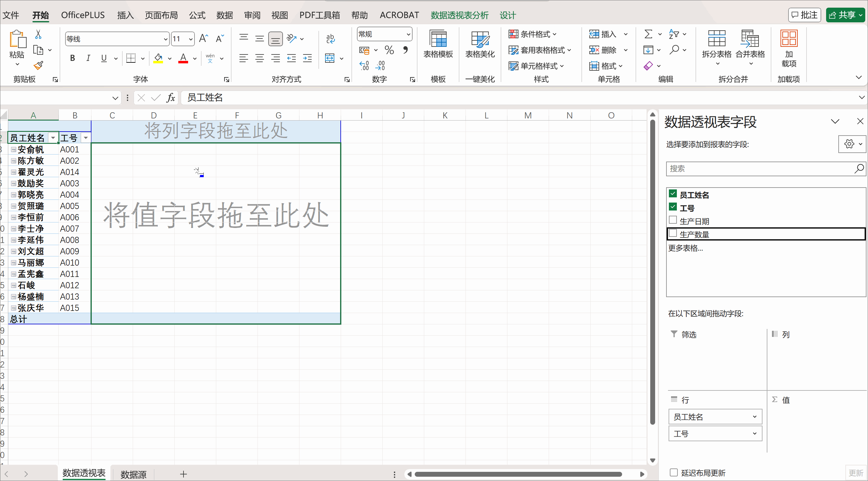The width and height of the screenshot is (868, 481).
Task: Open the 员工姓名 column filter dropdown
Action: click(53, 138)
